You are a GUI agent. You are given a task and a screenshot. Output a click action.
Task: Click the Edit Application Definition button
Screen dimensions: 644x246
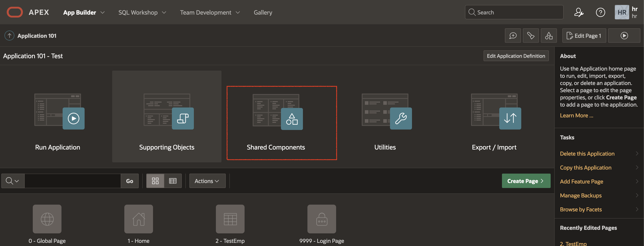pyautogui.click(x=516, y=56)
